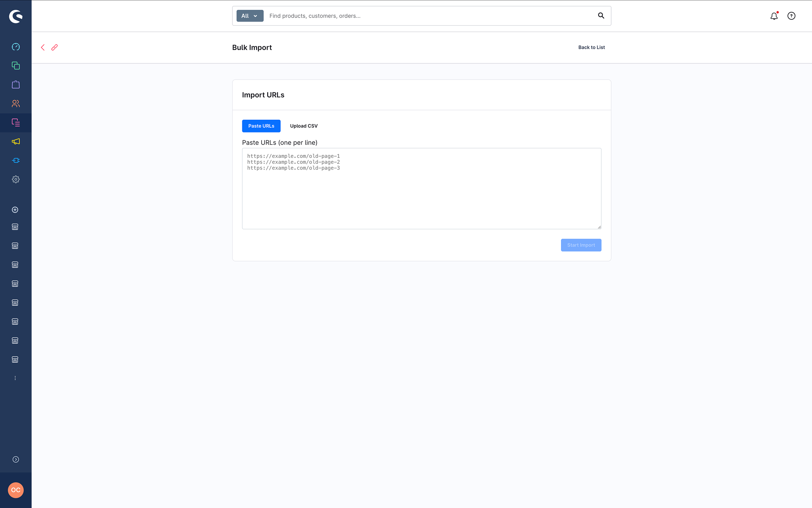
Task: Expand the sidebar with the bottom arrow icon
Action: coord(16,460)
